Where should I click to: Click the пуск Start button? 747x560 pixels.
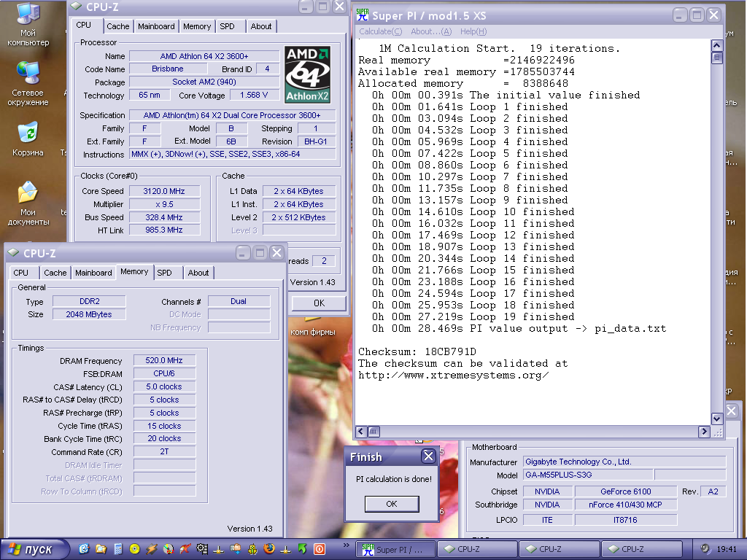click(34, 549)
